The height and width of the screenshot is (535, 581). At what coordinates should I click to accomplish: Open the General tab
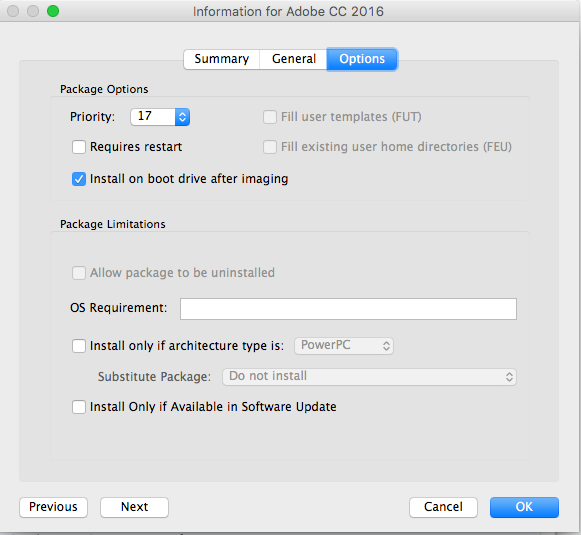pyautogui.click(x=293, y=59)
